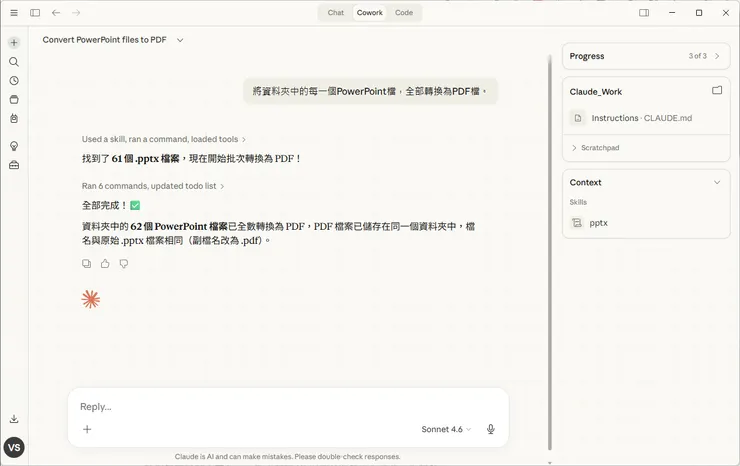Click the download icon in sidebar
Screen dimensions: 740x466
14,419
